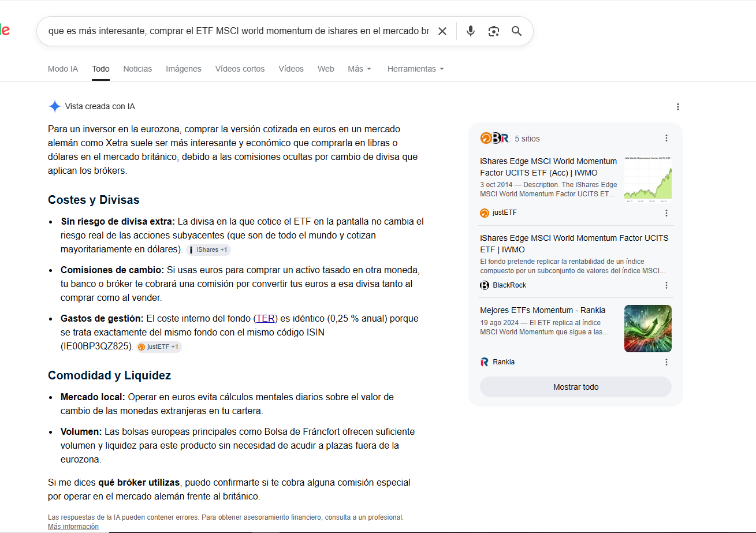Open the iShares Edge IWMO (Acc) justETF result
The height and width of the screenshot is (533, 756).
(548, 167)
